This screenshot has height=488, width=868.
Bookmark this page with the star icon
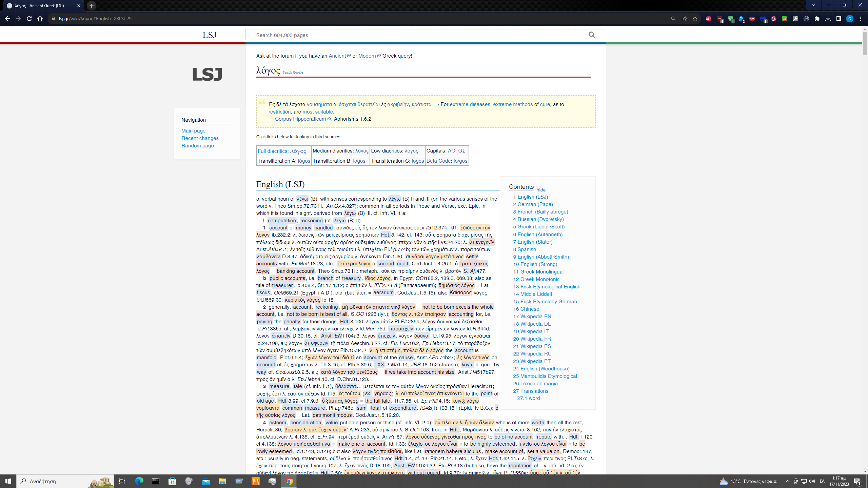(x=695, y=19)
